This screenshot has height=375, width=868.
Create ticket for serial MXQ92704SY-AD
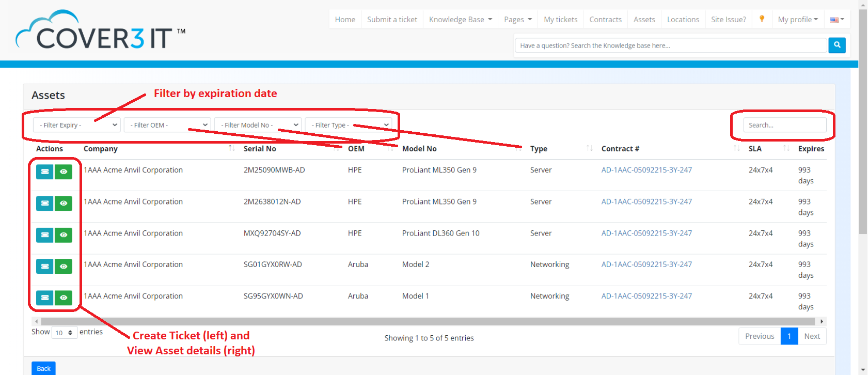[45, 235]
